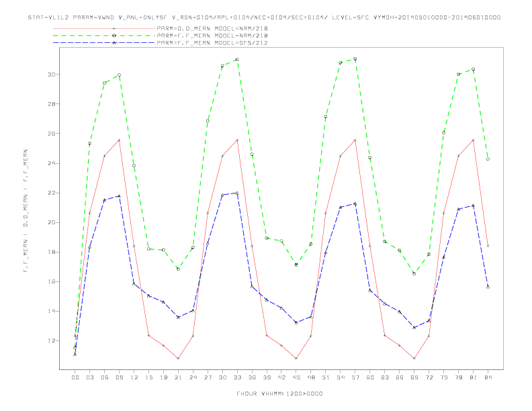Click x-axis forecast hour label 51

[326, 377]
